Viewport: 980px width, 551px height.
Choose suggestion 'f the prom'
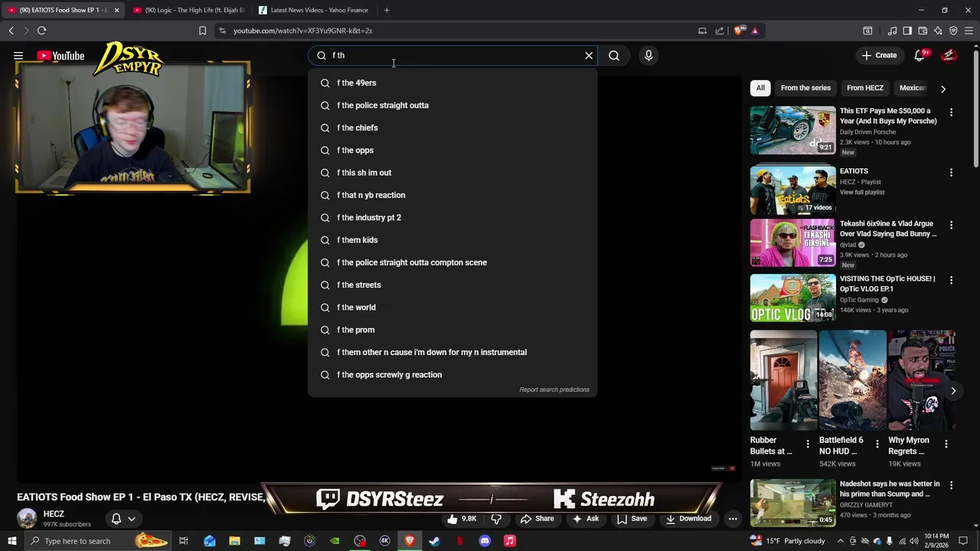pos(452,330)
